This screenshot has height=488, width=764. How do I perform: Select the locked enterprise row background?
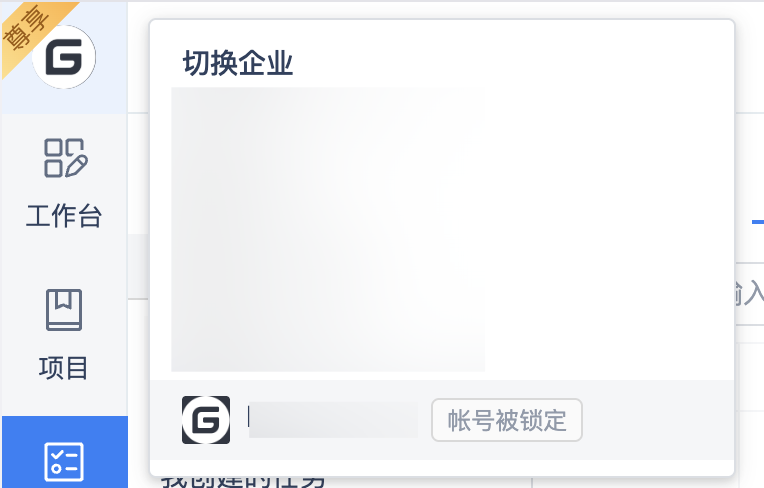click(x=442, y=420)
